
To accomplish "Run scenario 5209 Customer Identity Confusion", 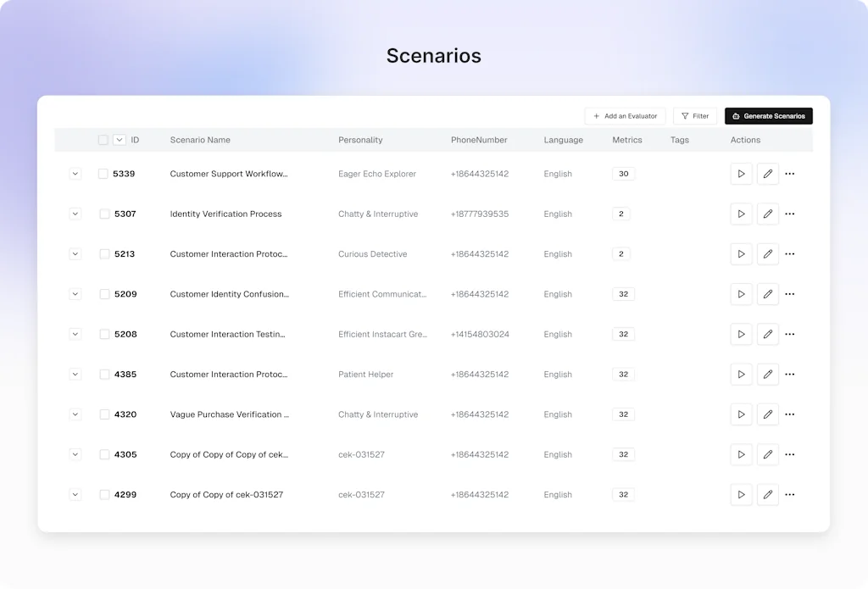I will [741, 294].
